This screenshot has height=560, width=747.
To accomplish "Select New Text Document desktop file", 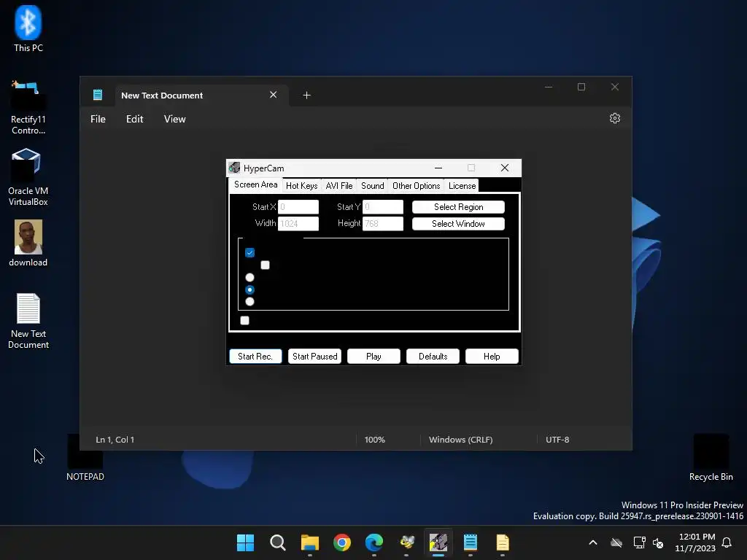I will (28, 321).
